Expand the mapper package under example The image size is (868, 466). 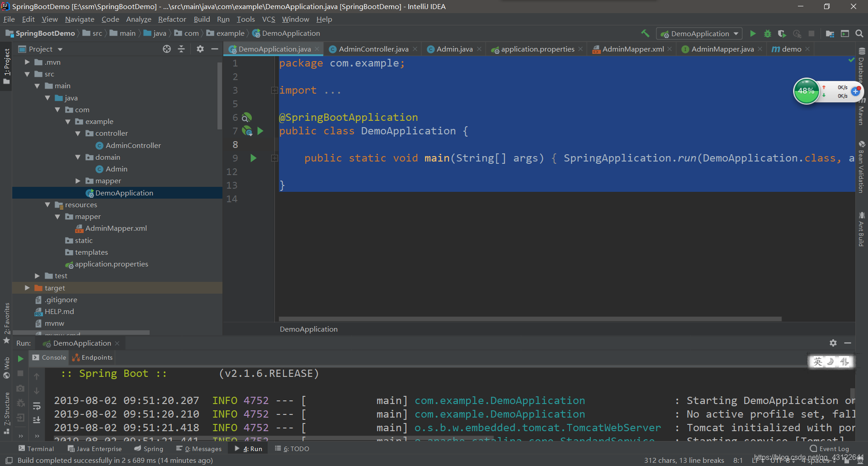coord(78,181)
